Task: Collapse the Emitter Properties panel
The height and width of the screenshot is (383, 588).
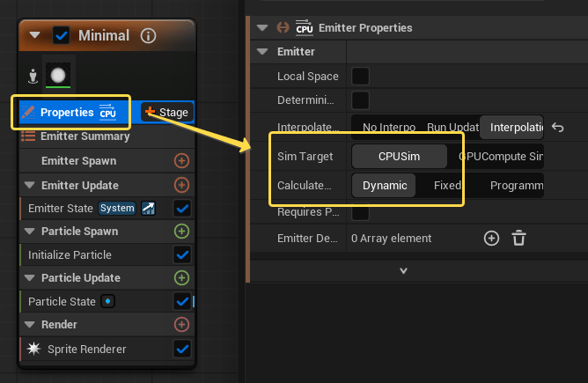Action: coord(262,28)
